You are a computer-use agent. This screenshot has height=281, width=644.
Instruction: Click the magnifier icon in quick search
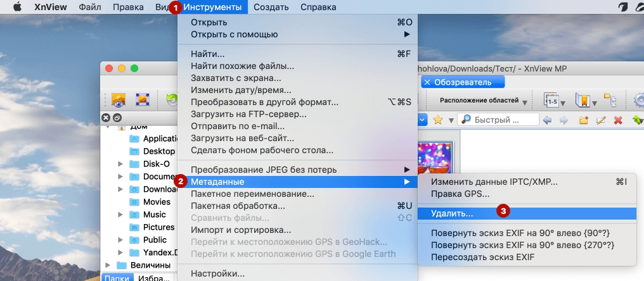[x=466, y=120]
